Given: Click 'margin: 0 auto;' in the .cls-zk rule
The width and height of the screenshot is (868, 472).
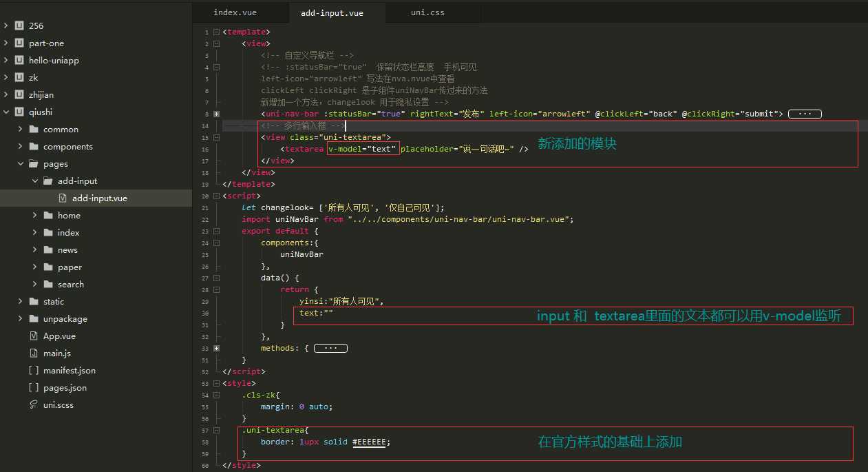Looking at the screenshot, I should 297,407.
